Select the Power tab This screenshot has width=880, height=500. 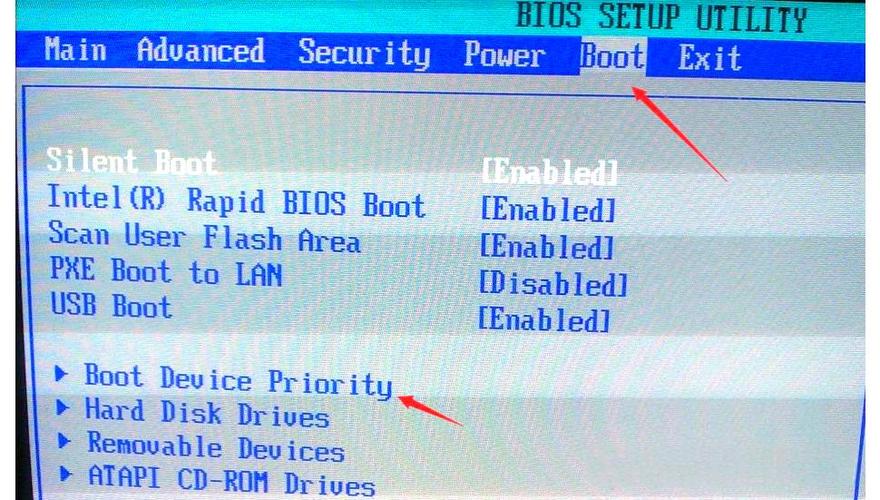[503, 55]
